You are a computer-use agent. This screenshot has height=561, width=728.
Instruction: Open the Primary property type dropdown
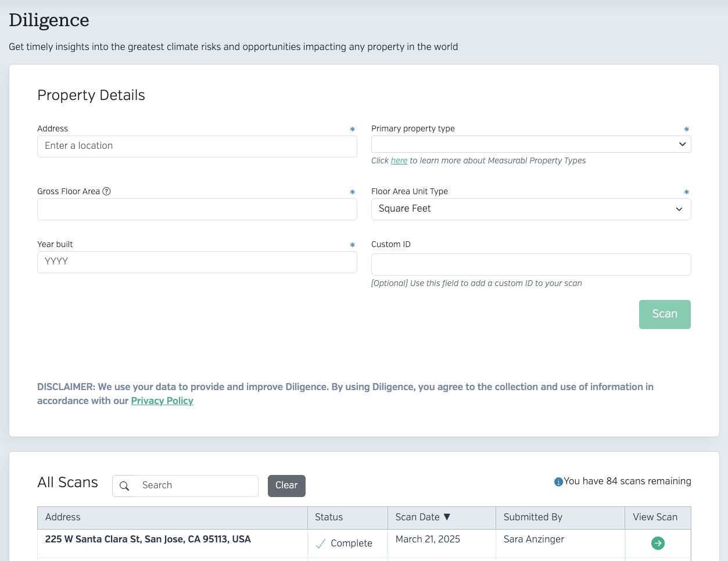pyautogui.click(x=531, y=144)
